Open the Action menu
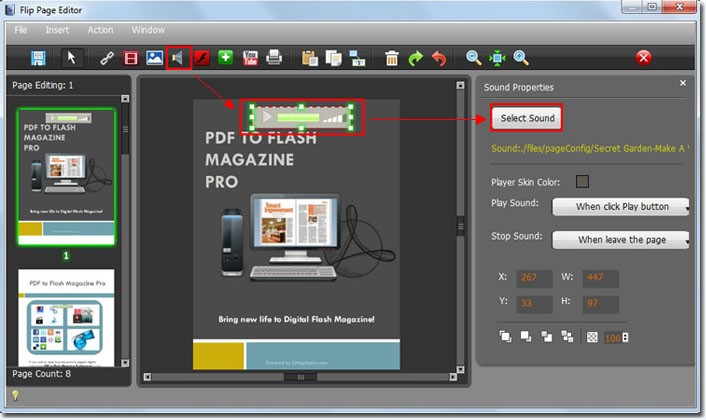 [100, 30]
